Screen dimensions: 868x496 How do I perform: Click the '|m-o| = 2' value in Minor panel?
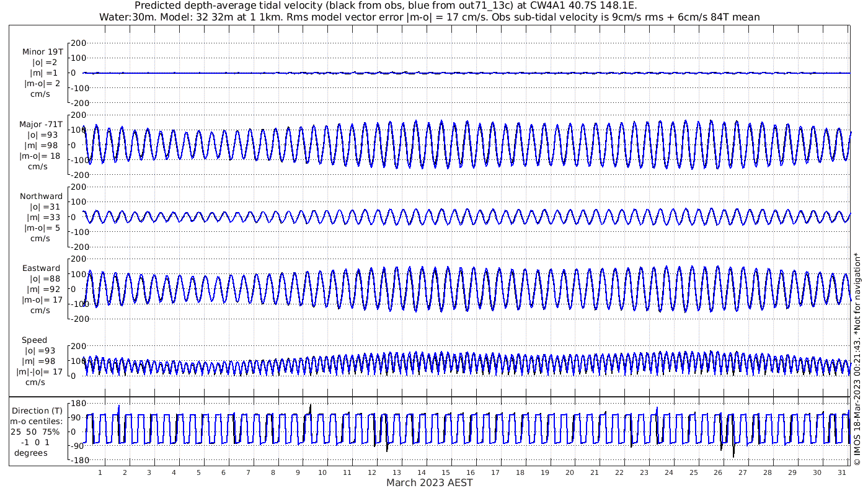[42, 83]
